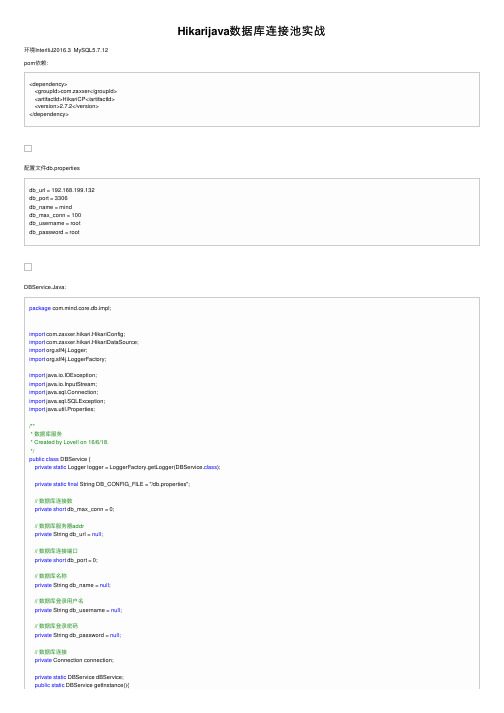
Task: Click the DBService.Java label above the code
Action: click(x=45, y=287)
